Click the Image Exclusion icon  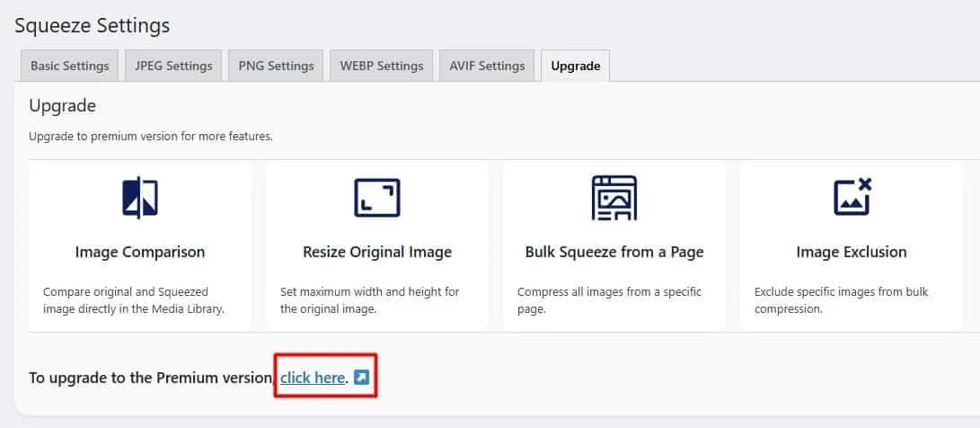tap(852, 198)
